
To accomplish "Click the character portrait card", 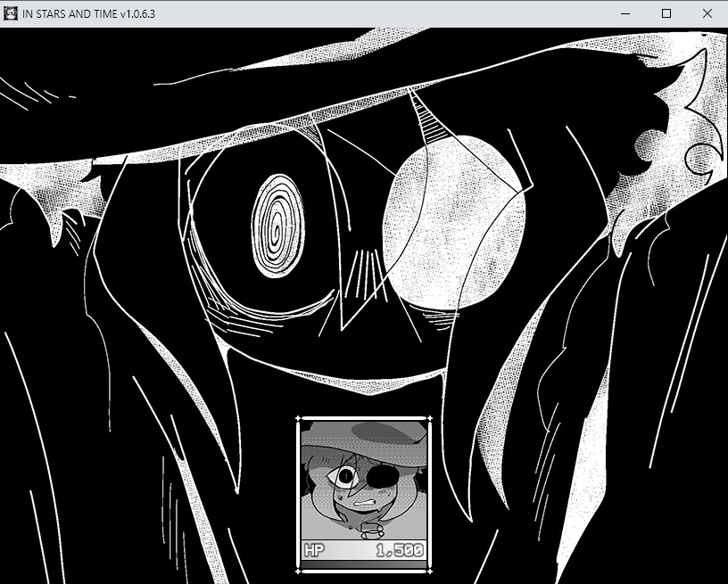I will (x=364, y=495).
